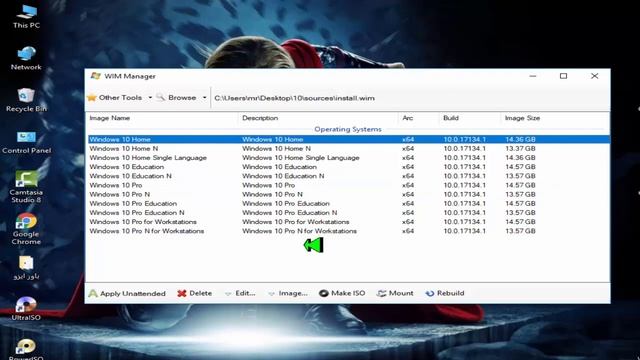Select the Windows 10 Pro Education row

[349, 204]
